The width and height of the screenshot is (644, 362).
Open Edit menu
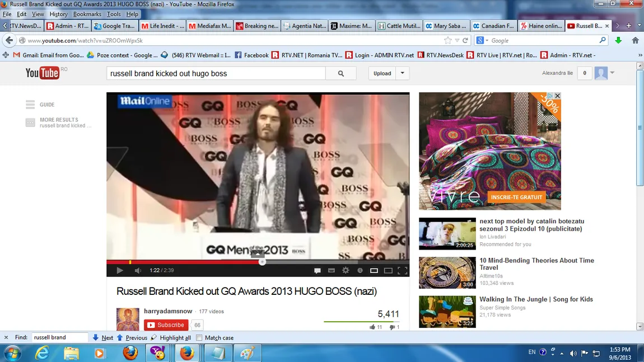21,14
